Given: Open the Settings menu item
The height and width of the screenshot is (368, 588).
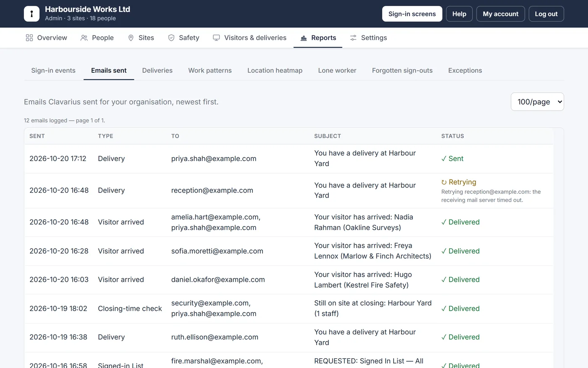Looking at the screenshot, I should [368, 38].
